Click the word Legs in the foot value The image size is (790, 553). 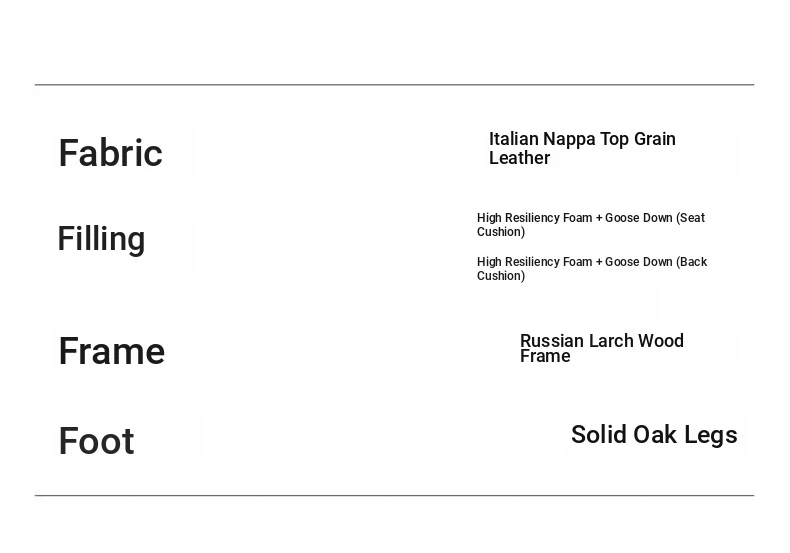click(711, 435)
